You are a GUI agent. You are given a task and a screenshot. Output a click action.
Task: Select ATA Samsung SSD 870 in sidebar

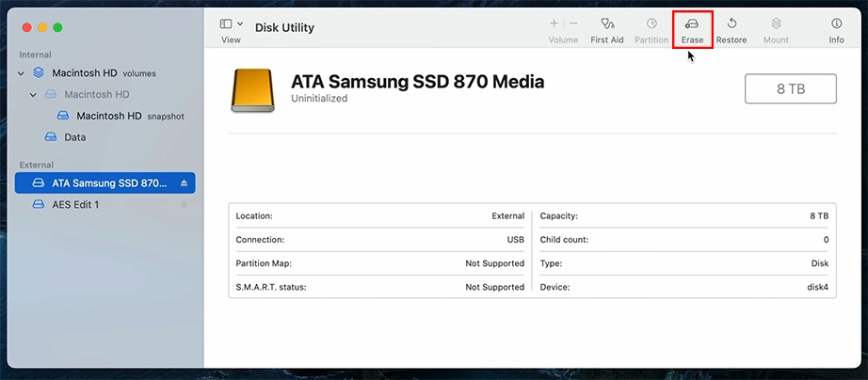(x=105, y=183)
